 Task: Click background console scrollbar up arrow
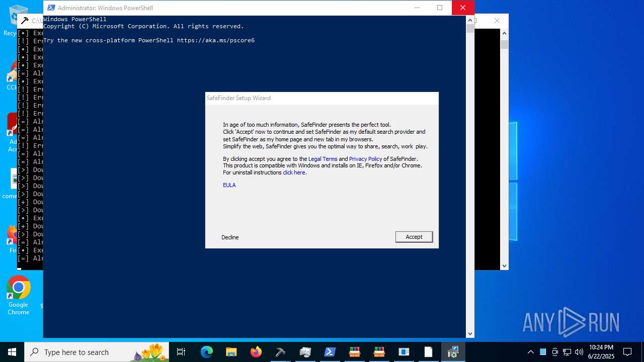(x=504, y=33)
